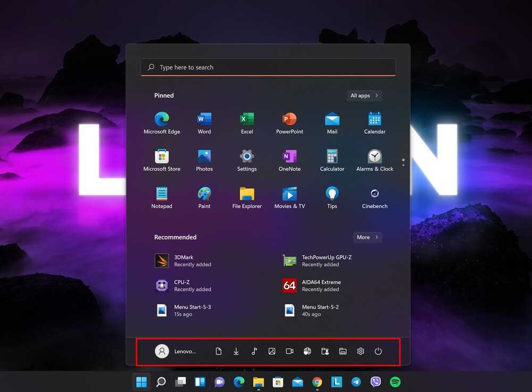The image size is (532, 392).
Task: Open Movies & TV app
Action: [289, 197]
